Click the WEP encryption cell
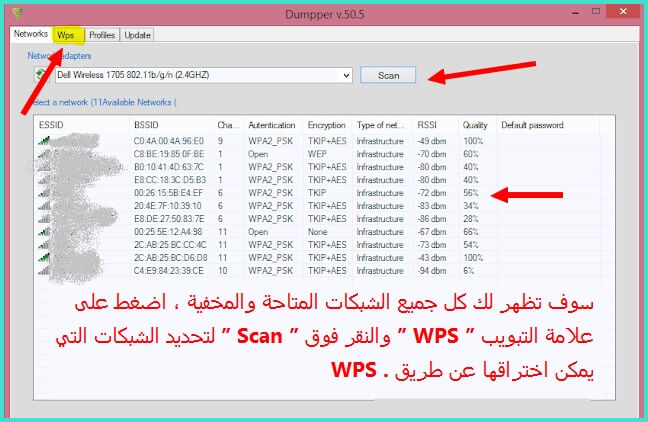 point(317,154)
